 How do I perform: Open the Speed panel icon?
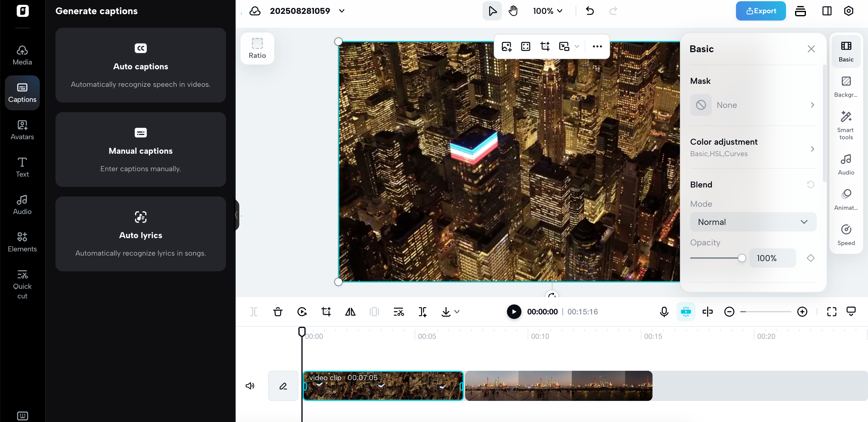(x=846, y=235)
